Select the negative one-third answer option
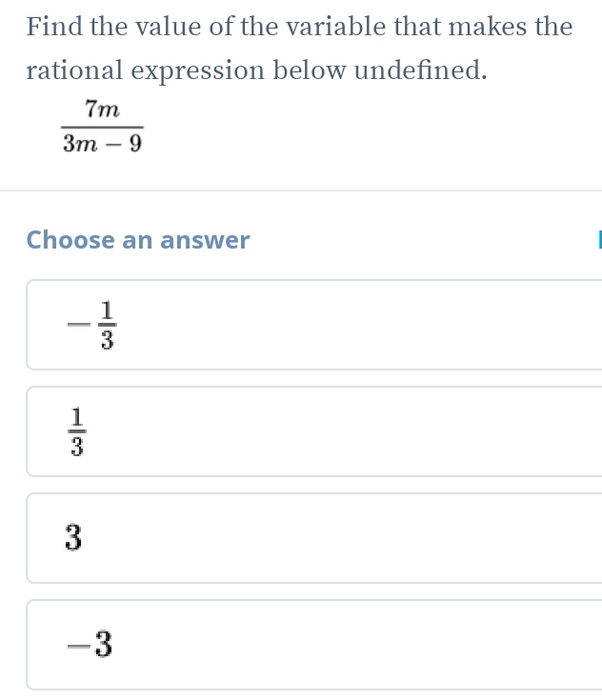This screenshot has height=700, width=602. pos(314,325)
